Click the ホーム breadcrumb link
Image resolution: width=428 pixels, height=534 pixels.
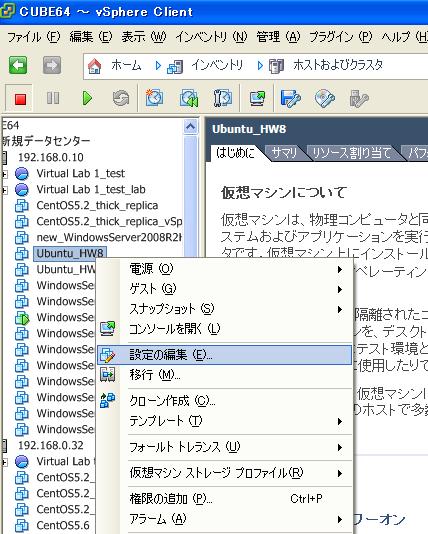coord(126,65)
